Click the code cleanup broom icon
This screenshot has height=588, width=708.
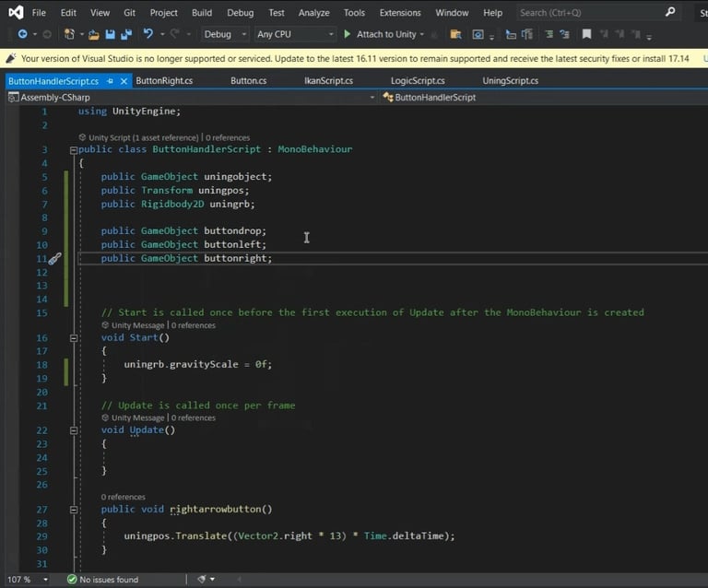(203, 580)
